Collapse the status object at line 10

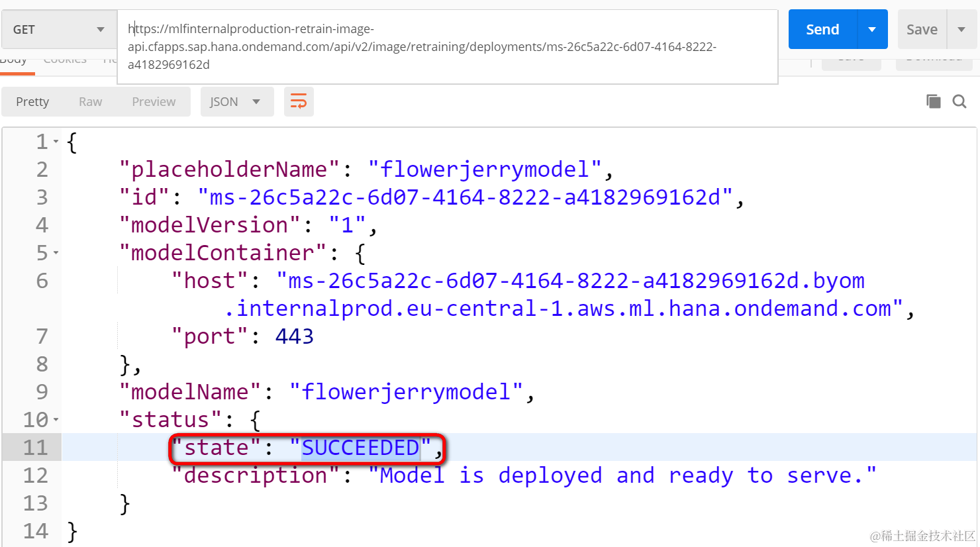[56, 420]
